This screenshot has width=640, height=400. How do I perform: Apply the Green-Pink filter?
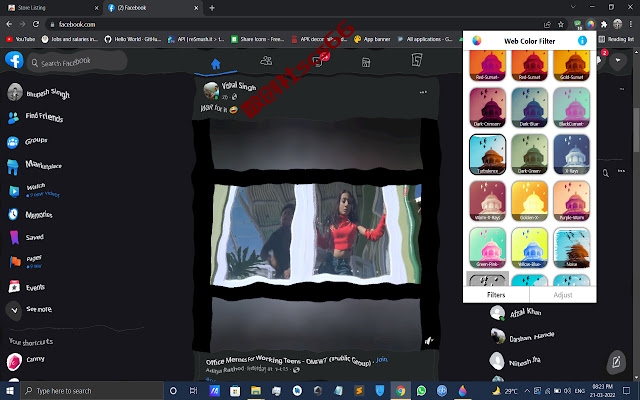(x=487, y=248)
